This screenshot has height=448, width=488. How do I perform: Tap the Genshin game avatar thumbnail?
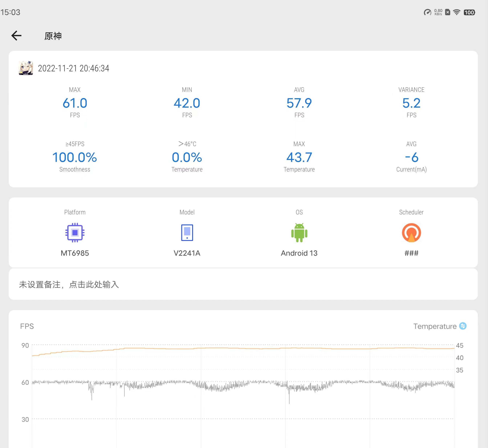tap(26, 68)
